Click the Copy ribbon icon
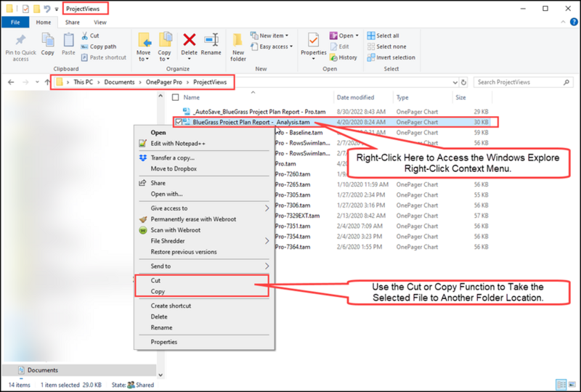The image size is (581, 392). click(47, 40)
